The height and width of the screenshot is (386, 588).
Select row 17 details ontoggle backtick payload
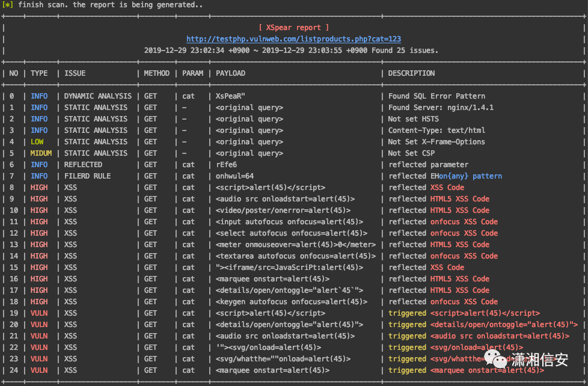click(289, 290)
